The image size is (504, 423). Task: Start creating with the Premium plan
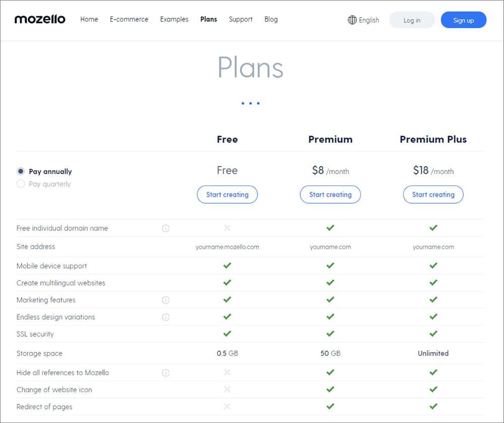tap(331, 195)
